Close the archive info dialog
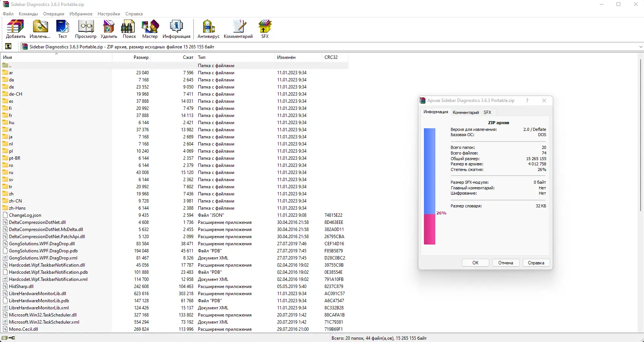This screenshot has width=644, height=342. point(544,100)
